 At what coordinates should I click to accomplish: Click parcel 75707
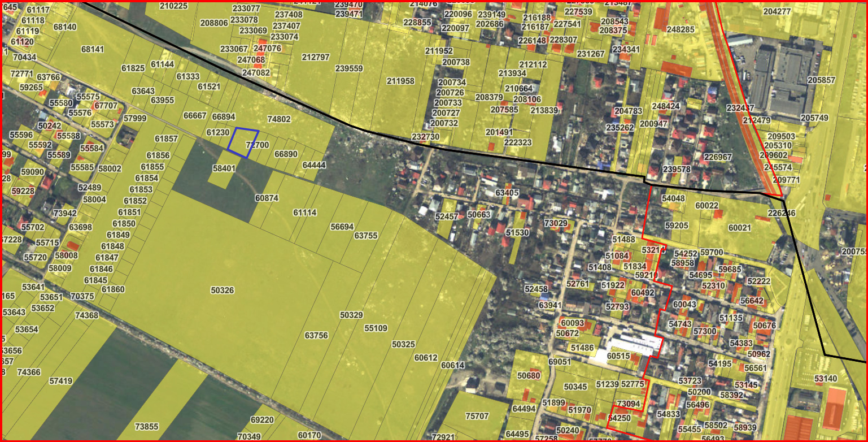[x=476, y=416]
